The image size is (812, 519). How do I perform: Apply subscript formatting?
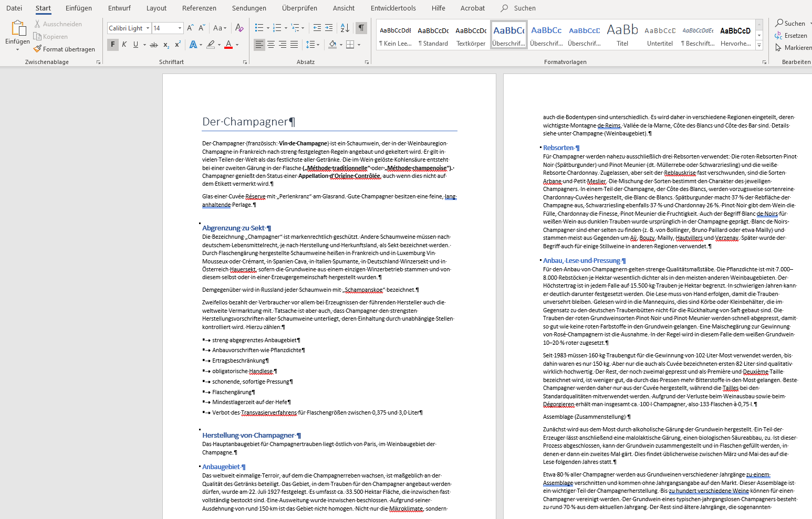166,45
